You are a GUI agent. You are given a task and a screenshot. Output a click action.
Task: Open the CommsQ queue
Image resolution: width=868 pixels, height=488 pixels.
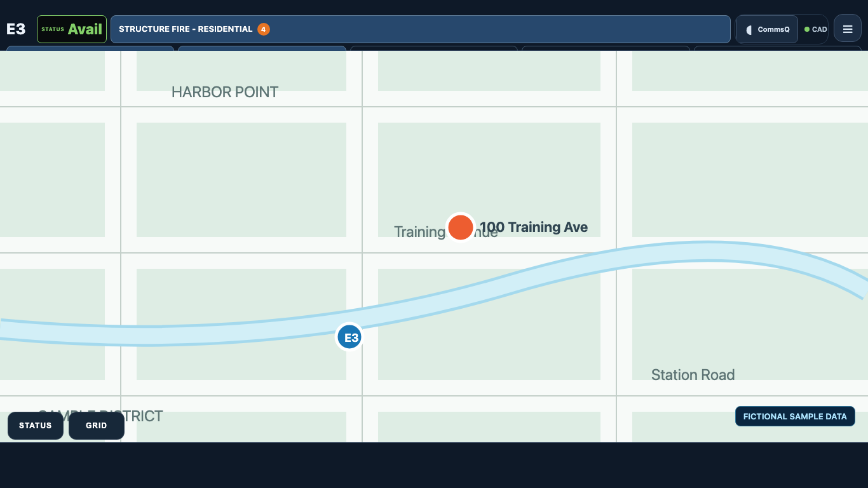coord(767,29)
